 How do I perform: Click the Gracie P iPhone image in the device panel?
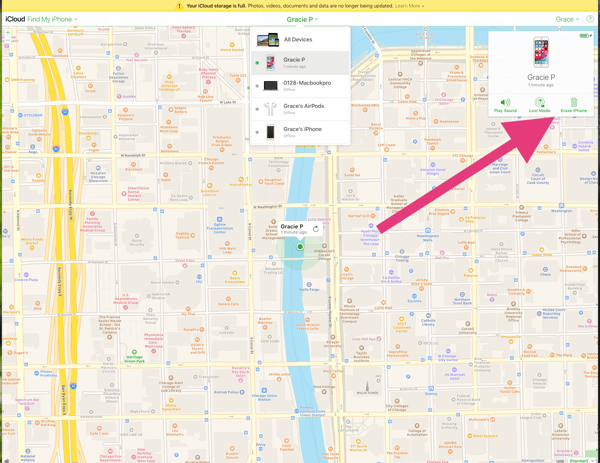coord(541,53)
